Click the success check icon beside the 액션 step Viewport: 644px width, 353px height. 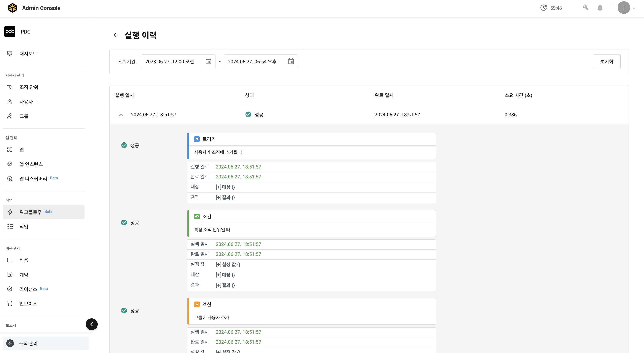click(x=124, y=310)
